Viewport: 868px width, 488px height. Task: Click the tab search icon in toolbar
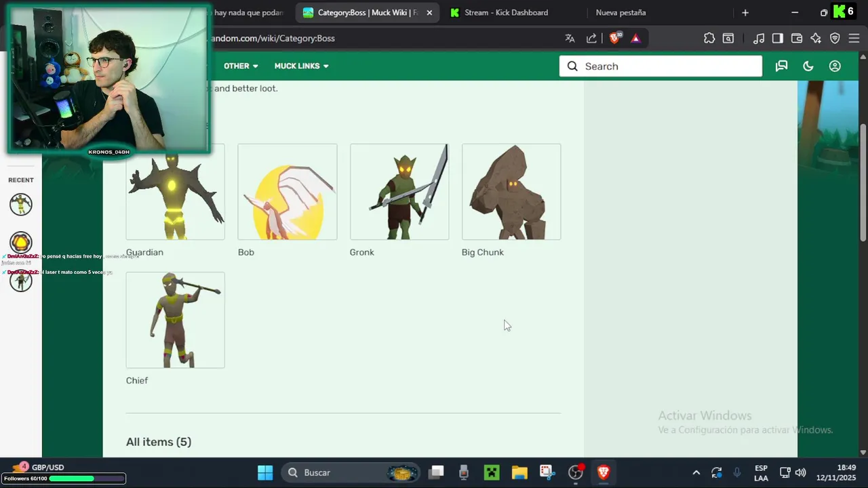coord(728,39)
